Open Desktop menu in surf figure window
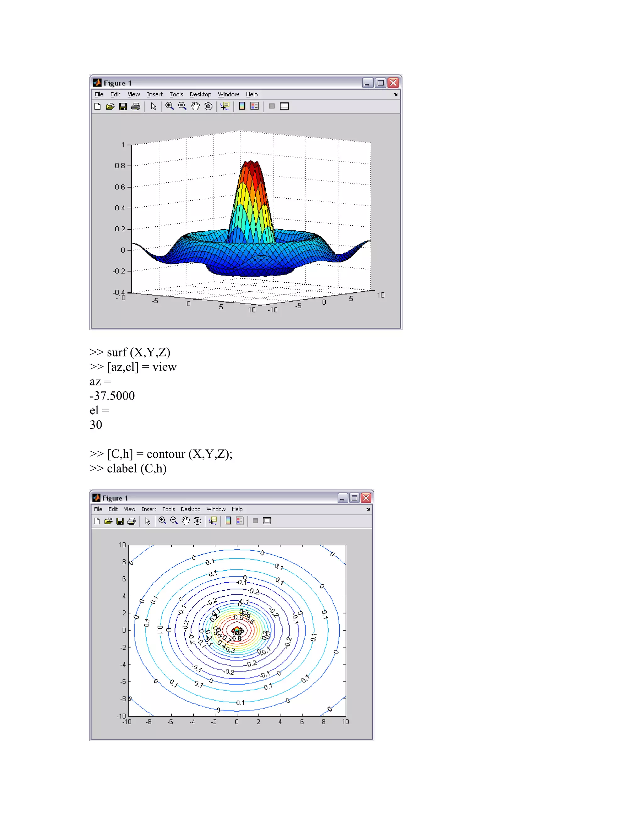This screenshot has width=644, height=833. [x=200, y=94]
